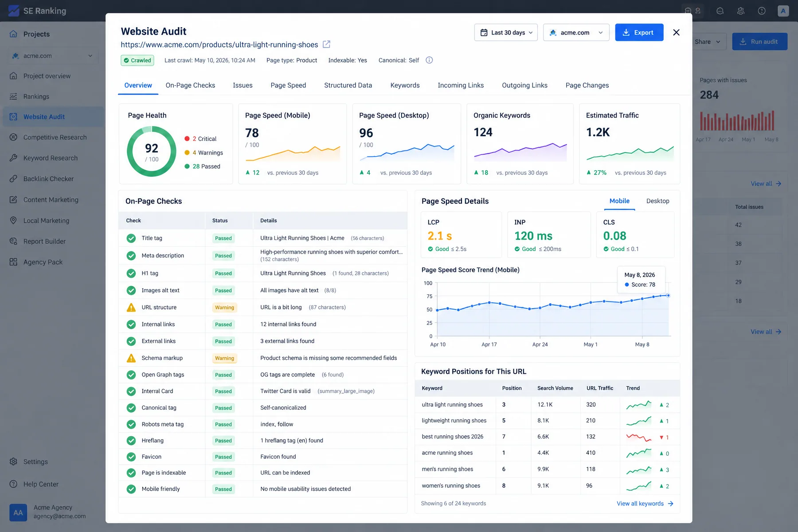Open the Last 30 days date dropdown

(x=506, y=32)
